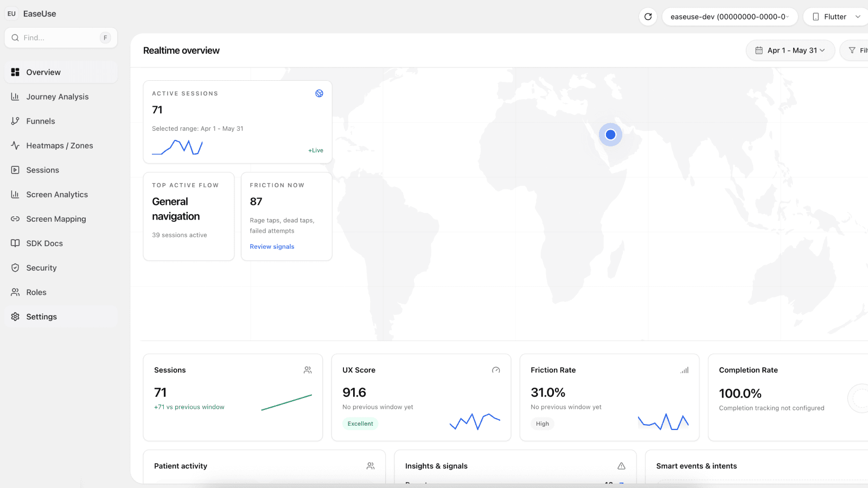The image size is (868, 488).
Task: Click the EaseUse brand name
Action: pyautogui.click(x=40, y=14)
